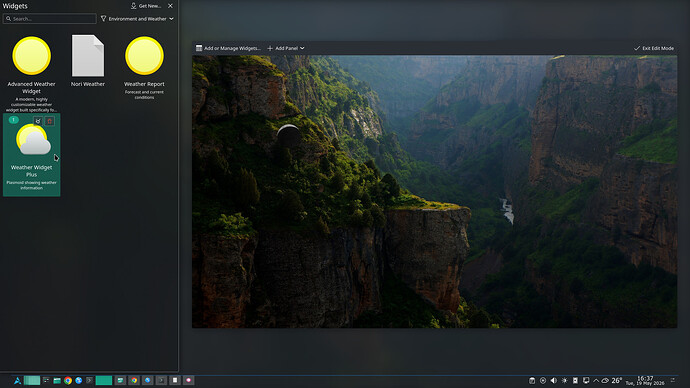Image resolution: width=690 pixels, height=388 pixels.
Task: Close the Widgets explorer panel
Action: pyautogui.click(x=170, y=6)
